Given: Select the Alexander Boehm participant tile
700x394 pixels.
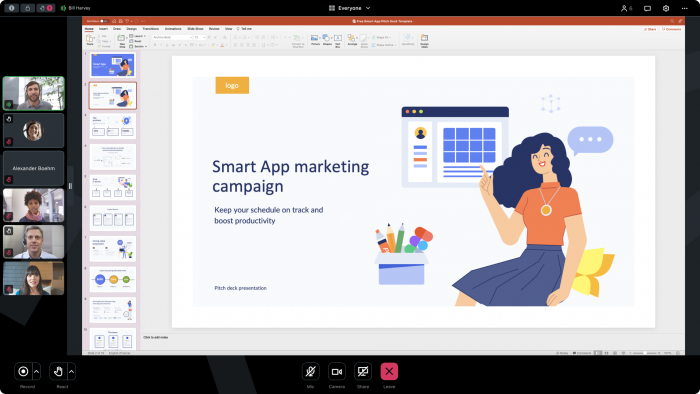Looking at the screenshot, I should [x=33, y=168].
